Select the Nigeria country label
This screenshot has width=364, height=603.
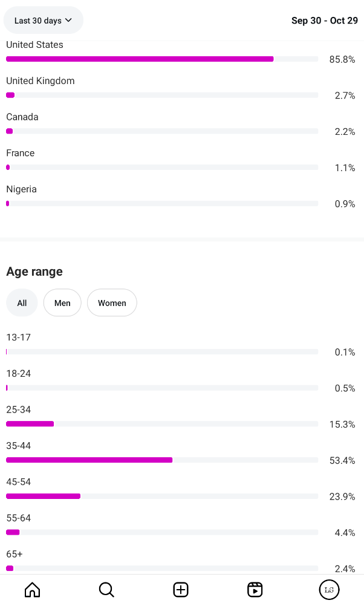(22, 189)
